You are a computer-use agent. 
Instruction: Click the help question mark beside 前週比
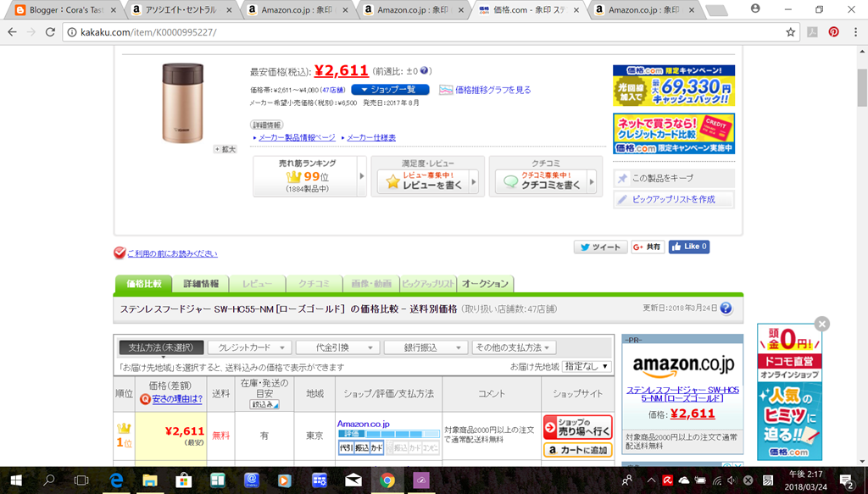click(424, 71)
